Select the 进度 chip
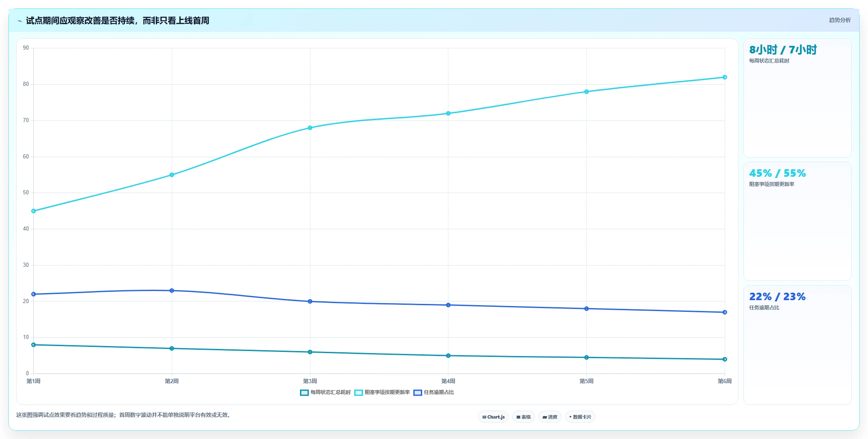Screen dimensions: 868x439 [x=550, y=417]
